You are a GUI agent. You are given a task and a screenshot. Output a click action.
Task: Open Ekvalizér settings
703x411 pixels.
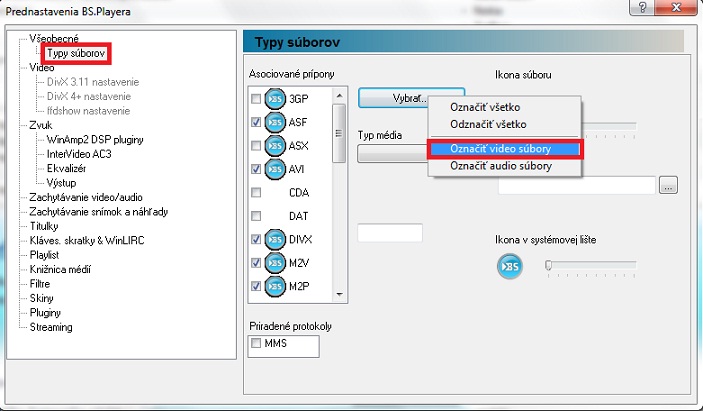pos(66,169)
